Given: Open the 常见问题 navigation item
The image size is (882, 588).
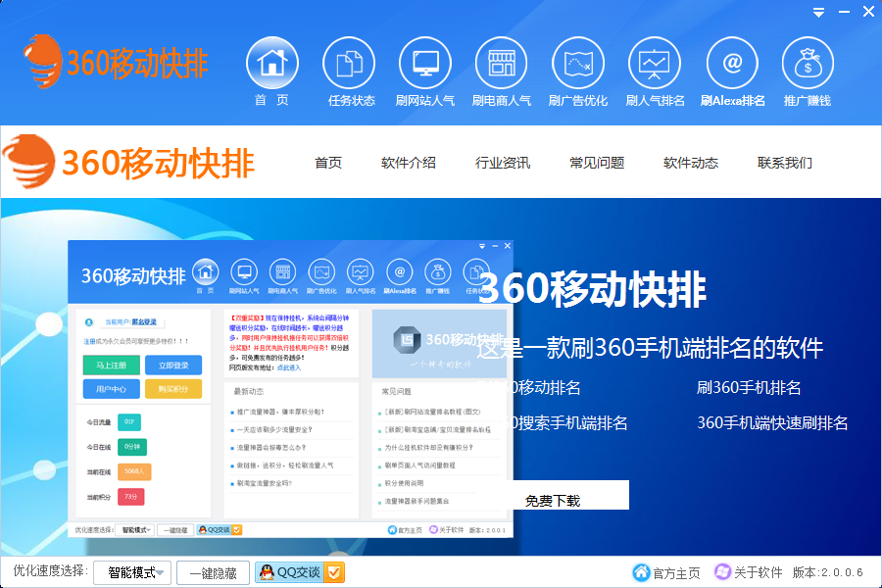Looking at the screenshot, I should coord(597,163).
